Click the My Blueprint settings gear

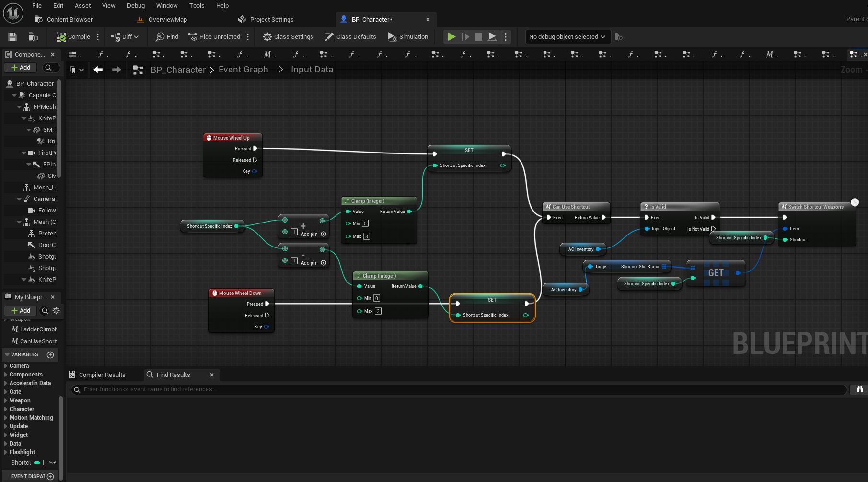coord(56,311)
